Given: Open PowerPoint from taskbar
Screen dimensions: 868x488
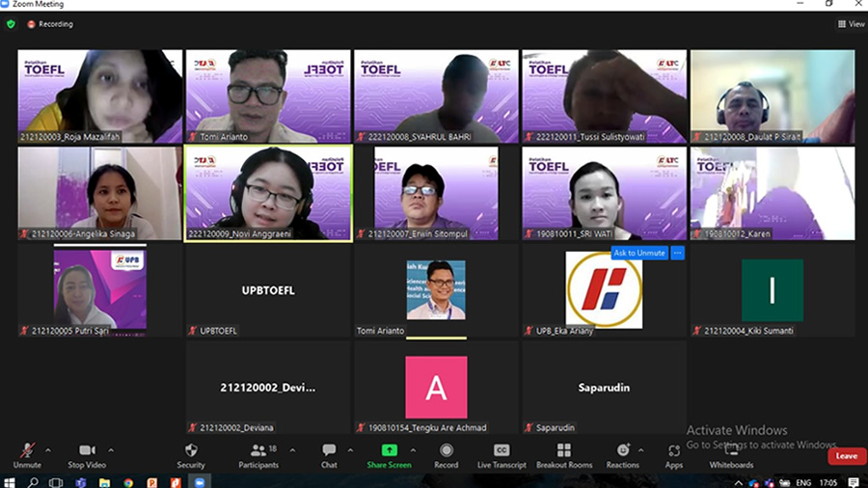Looking at the screenshot, I should pos(152,482).
